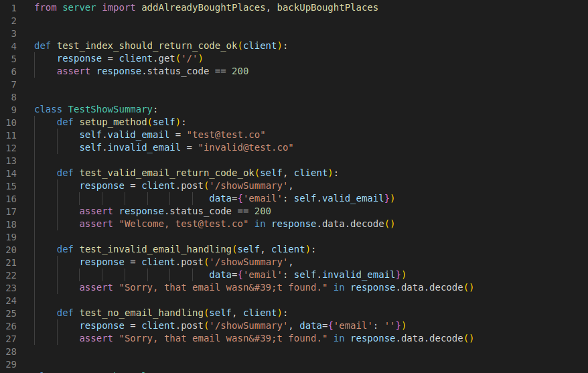Click line number 1 in the gutter
Image resolution: width=588 pixels, height=373 pixels.
(x=13, y=8)
